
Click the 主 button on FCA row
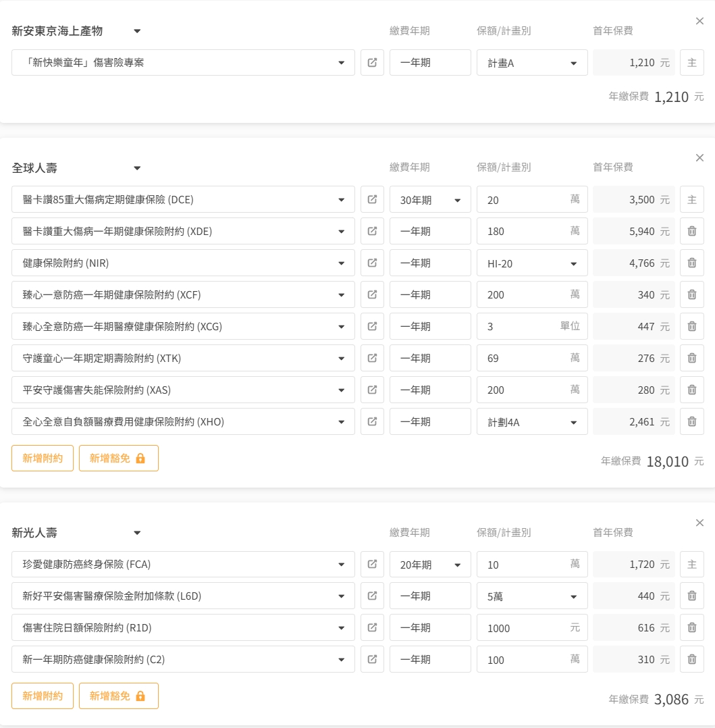tap(692, 564)
